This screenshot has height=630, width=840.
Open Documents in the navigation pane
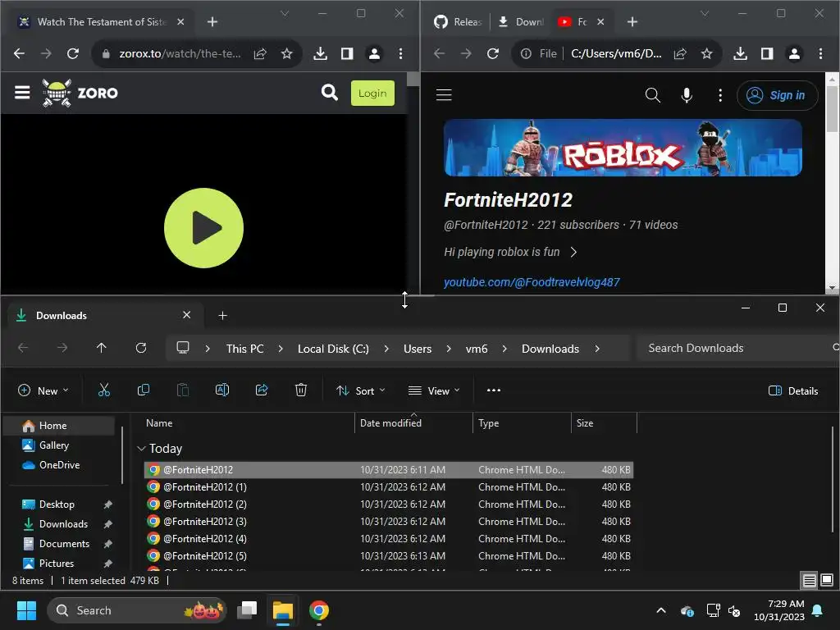[64, 544]
